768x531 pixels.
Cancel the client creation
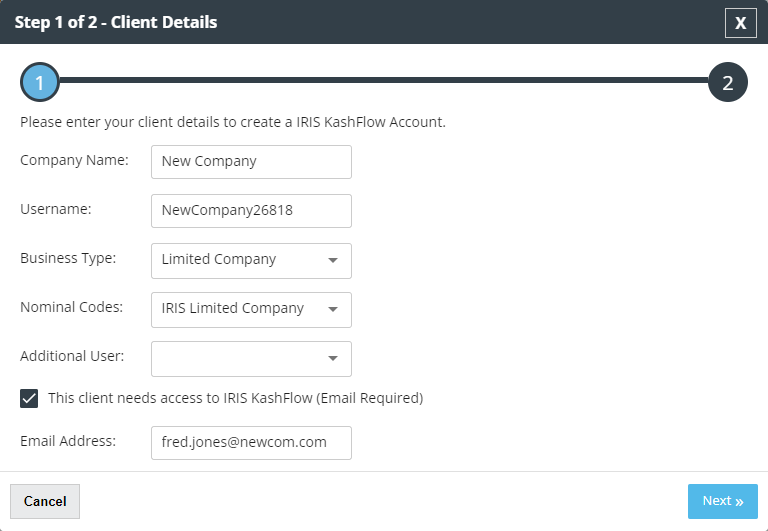pos(45,501)
